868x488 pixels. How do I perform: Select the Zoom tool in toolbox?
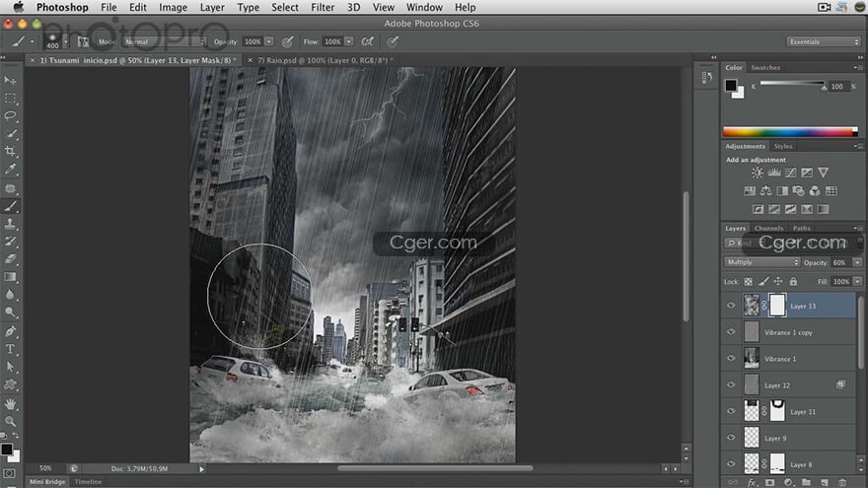point(10,421)
